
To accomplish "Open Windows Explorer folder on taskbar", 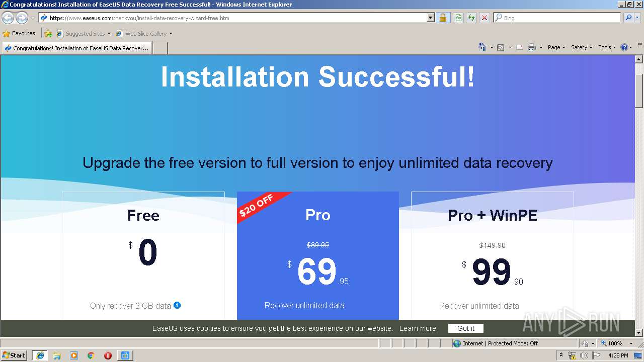I will click(57, 355).
